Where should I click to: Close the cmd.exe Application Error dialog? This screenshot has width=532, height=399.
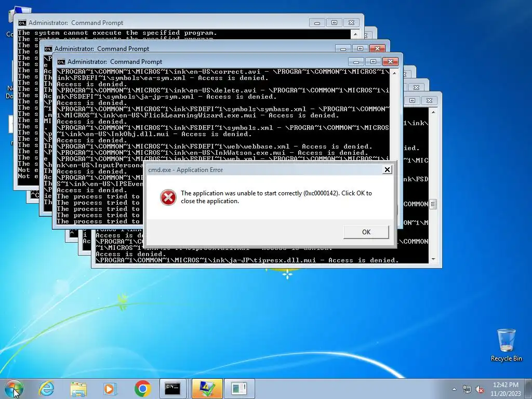[x=387, y=170]
